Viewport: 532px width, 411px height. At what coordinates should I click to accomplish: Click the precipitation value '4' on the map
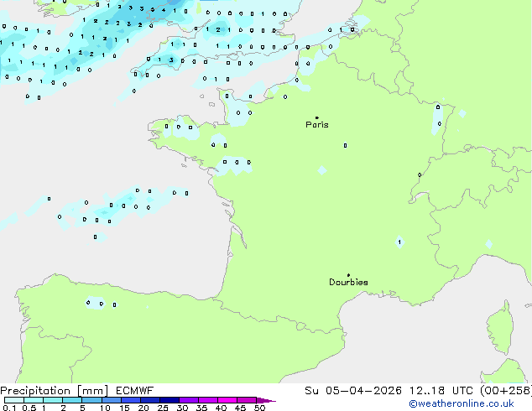coord(164,10)
